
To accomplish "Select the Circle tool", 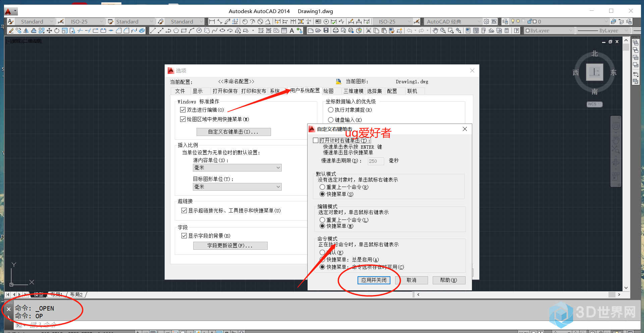I will point(199,31).
